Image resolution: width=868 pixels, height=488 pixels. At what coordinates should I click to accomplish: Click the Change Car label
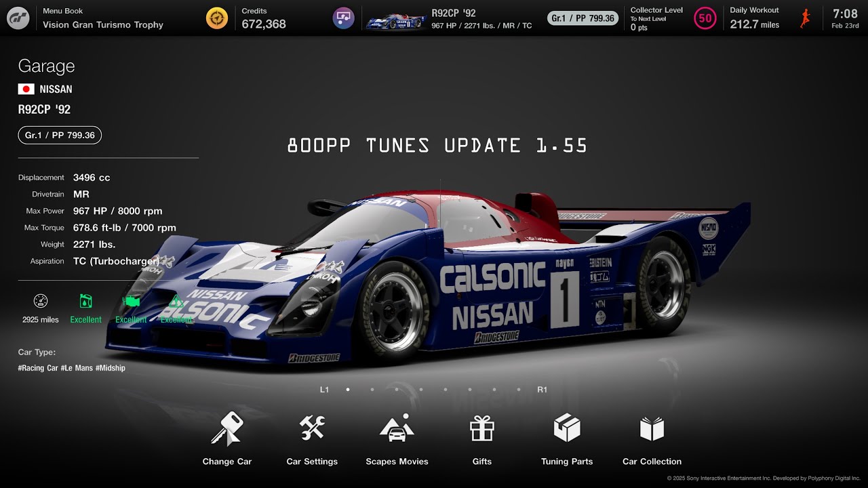pyautogui.click(x=227, y=462)
